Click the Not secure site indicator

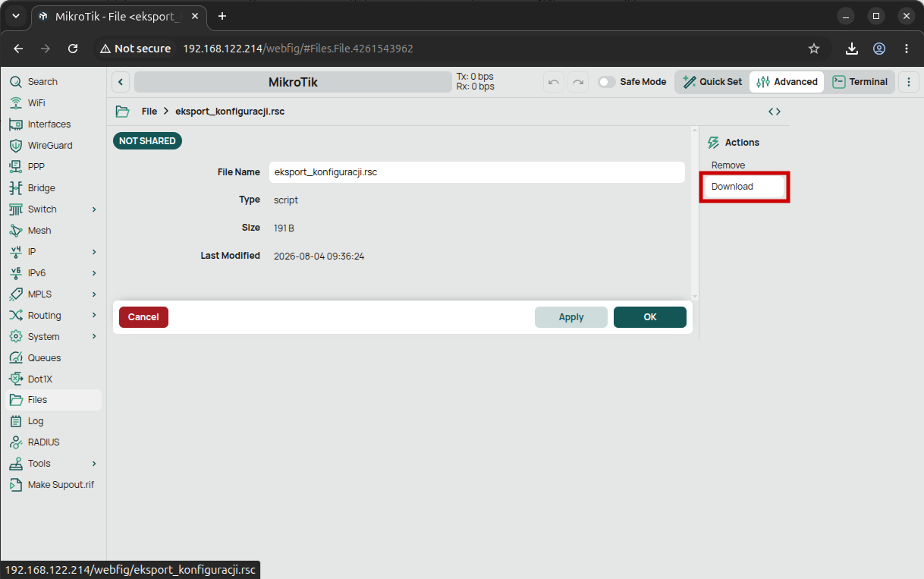click(136, 49)
